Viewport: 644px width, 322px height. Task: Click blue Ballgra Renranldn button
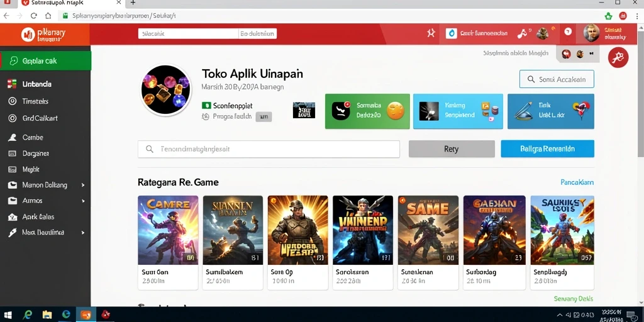point(548,148)
